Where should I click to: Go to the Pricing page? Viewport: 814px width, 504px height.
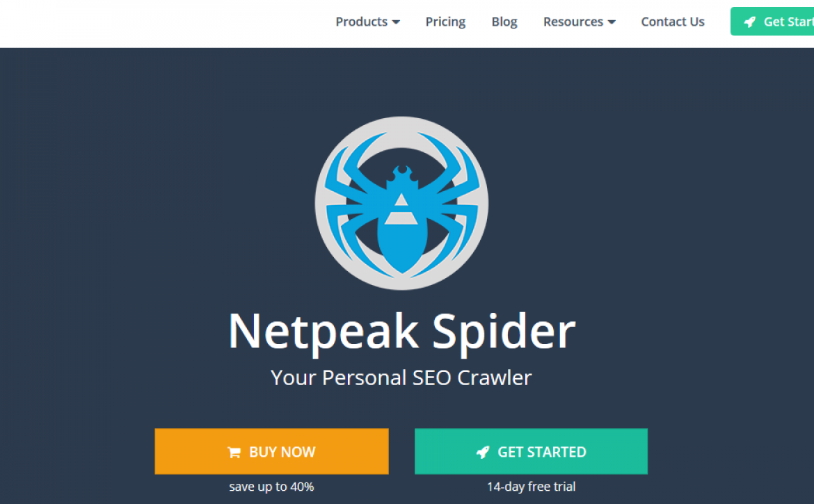tap(445, 22)
